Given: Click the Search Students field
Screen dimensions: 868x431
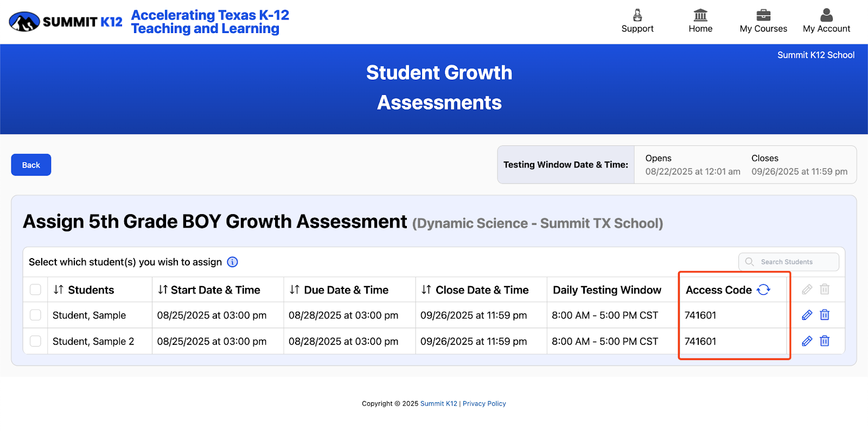Looking at the screenshot, I should click(788, 262).
